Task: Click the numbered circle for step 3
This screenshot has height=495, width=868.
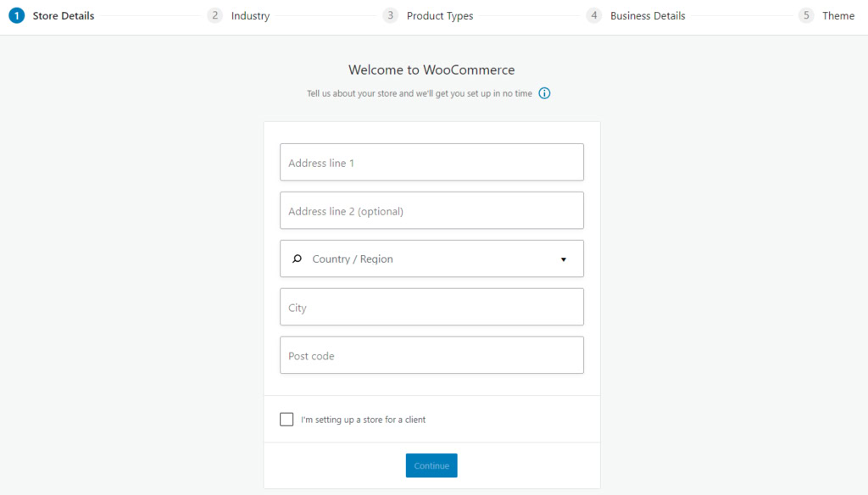Action: click(391, 15)
